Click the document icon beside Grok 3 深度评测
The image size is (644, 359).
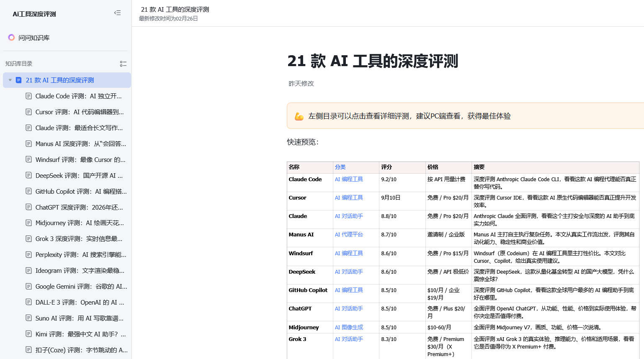(x=28, y=239)
